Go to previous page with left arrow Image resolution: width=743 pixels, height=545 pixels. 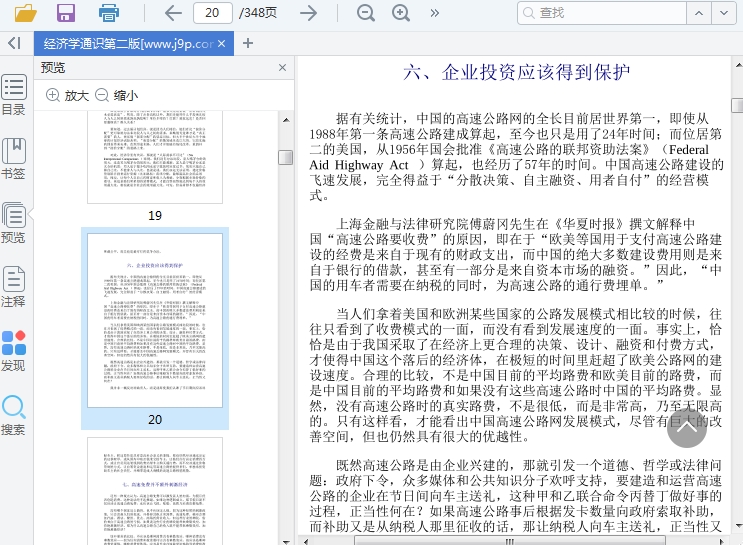click(173, 13)
